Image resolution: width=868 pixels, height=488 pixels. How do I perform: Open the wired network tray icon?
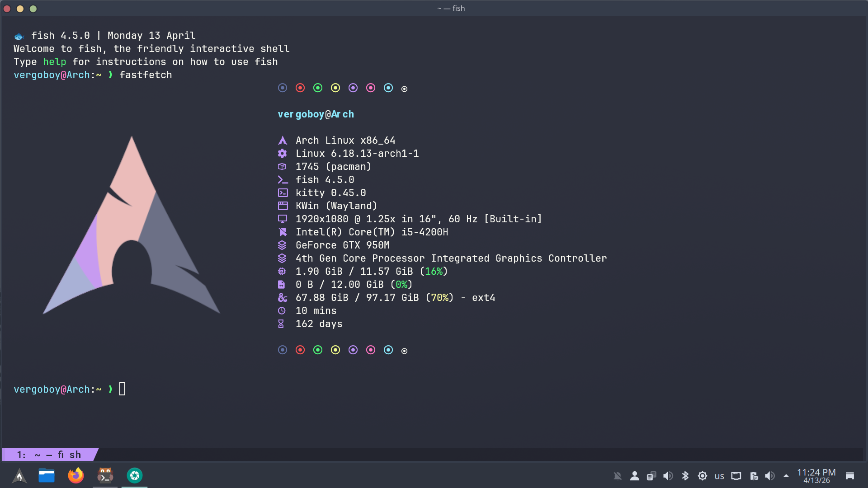736,476
